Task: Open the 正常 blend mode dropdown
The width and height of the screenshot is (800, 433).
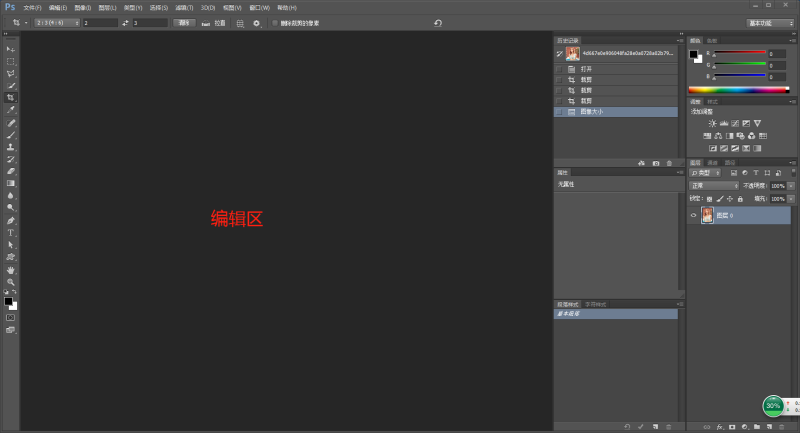Action: click(714, 186)
